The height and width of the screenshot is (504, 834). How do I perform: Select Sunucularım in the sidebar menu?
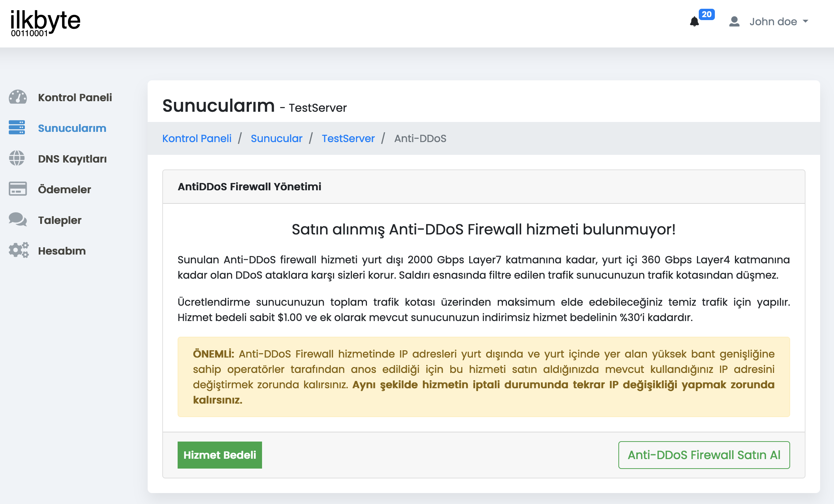click(x=72, y=128)
